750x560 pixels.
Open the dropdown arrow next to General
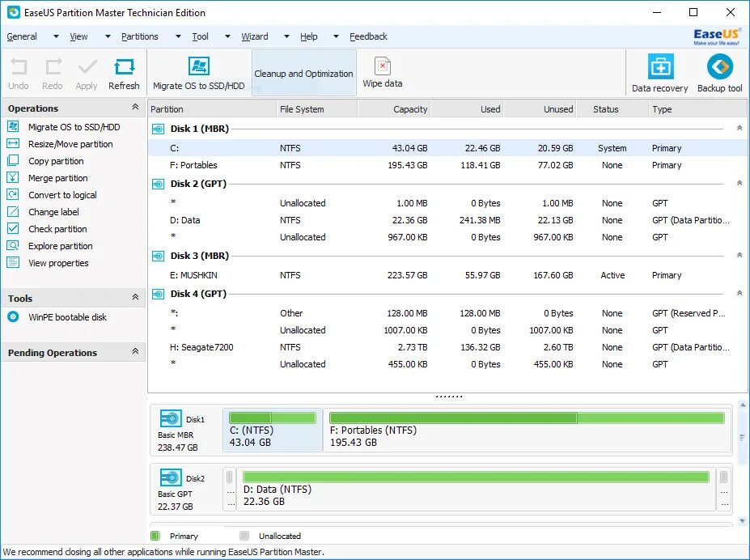coord(56,36)
